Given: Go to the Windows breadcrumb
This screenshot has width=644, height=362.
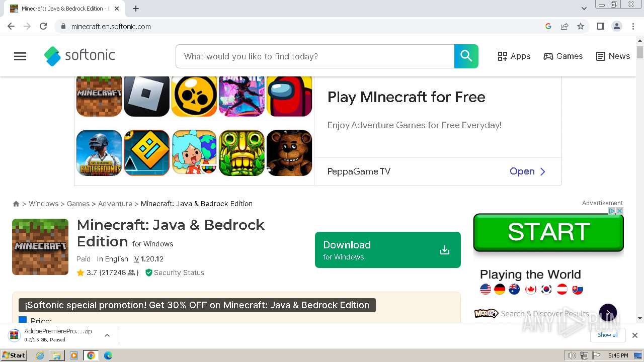Looking at the screenshot, I should [x=43, y=204].
